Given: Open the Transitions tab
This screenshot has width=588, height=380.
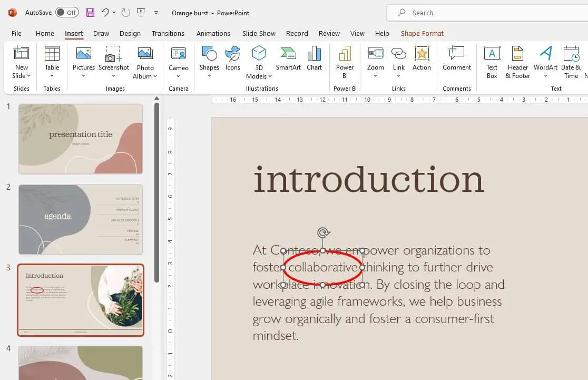Looking at the screenshot, I should tap(168, 33).
